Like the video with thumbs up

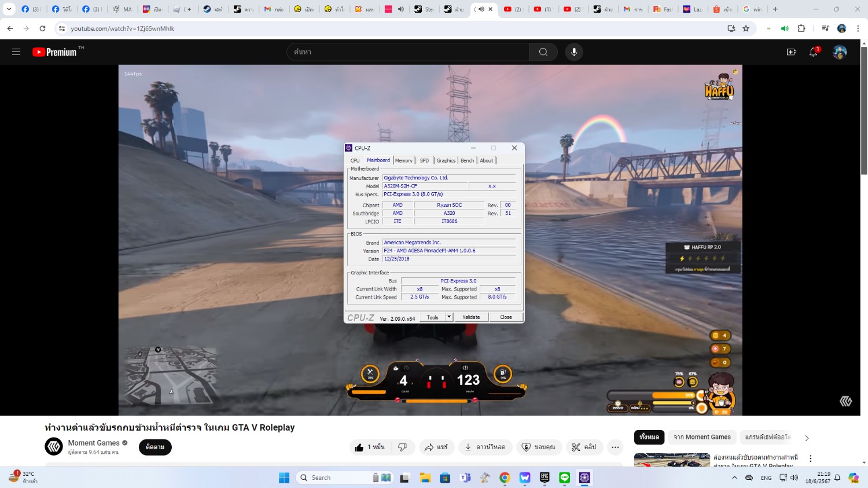370,447
